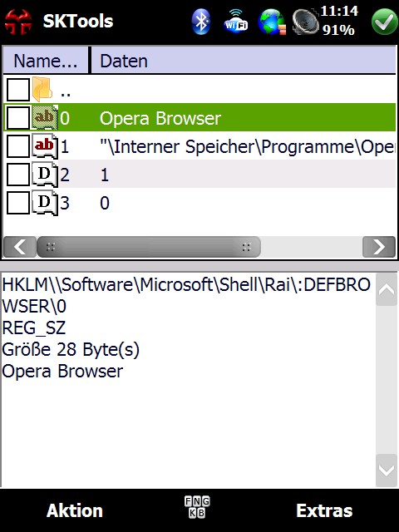Image resolution: width=399 pixels, height=532 pixels.
Task: Sort by the Name column header
Action: click(x=46, y=61)
